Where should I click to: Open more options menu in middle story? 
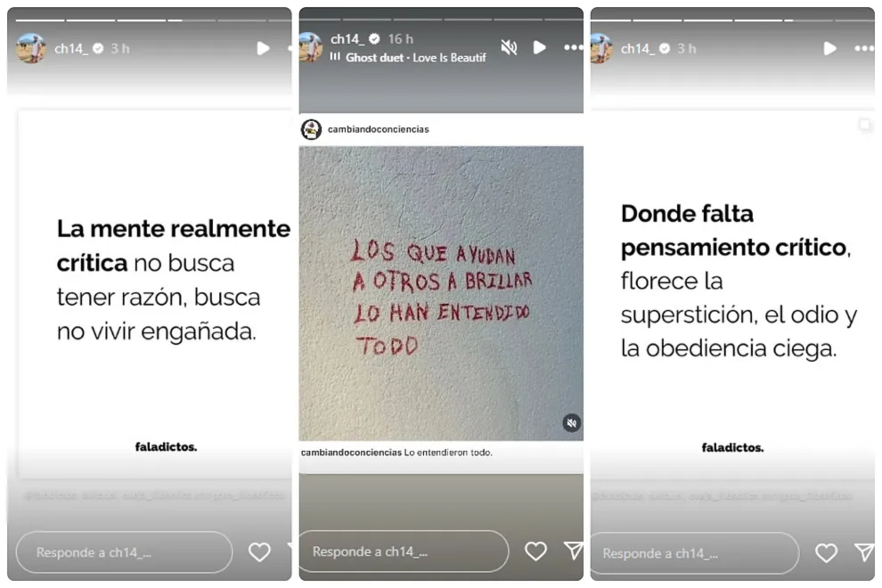pos(573,47)
